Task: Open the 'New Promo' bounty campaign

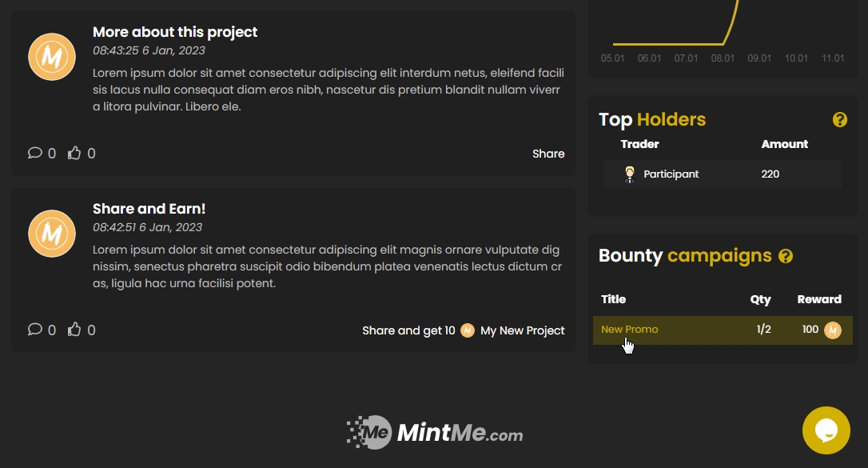Action: [630, 330]
